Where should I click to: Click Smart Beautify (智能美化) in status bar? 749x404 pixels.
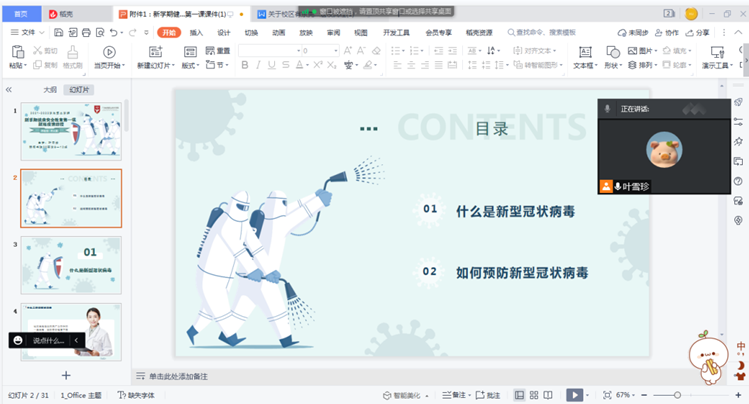click(x=405, y=395)
